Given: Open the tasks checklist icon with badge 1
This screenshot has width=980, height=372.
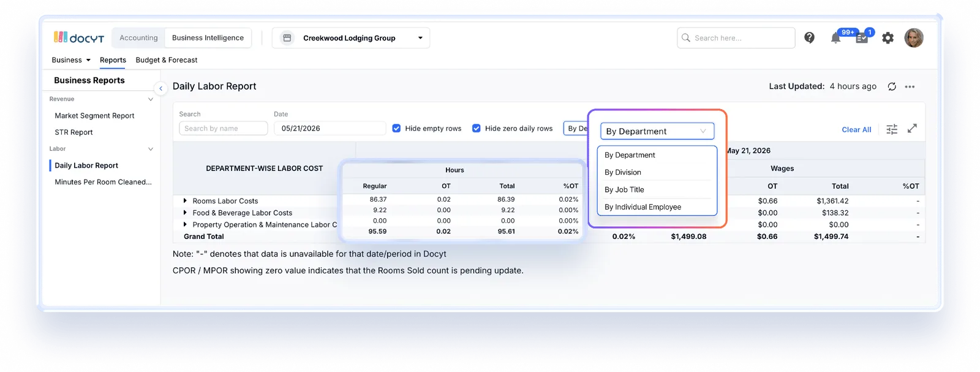Looking at the screenshot, I should [862, 38].
